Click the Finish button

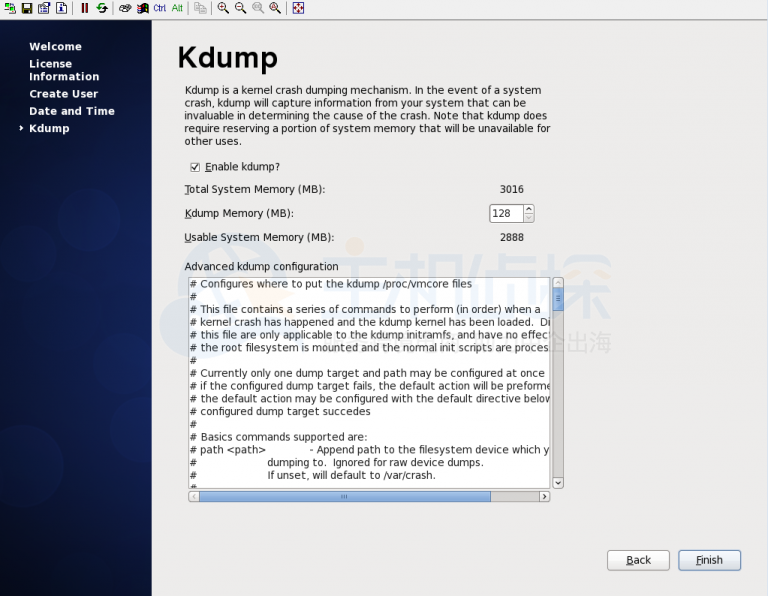709,560
